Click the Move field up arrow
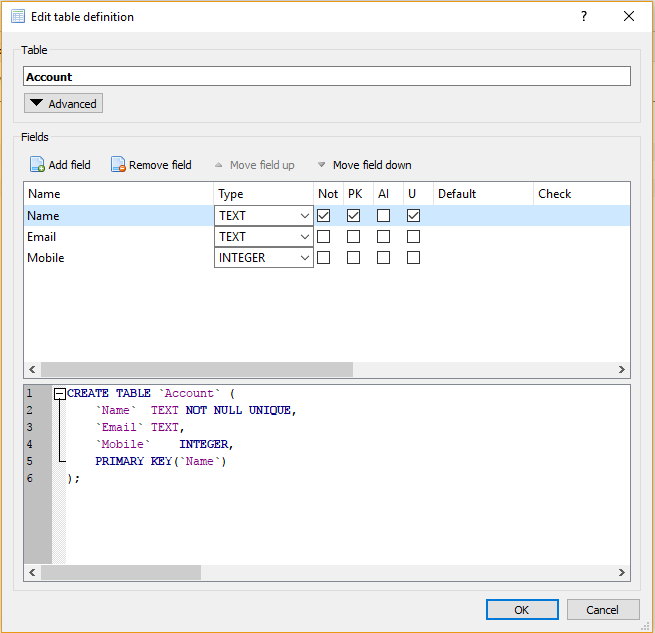Viewport: 655px width, 633px height. click(219, 165)
